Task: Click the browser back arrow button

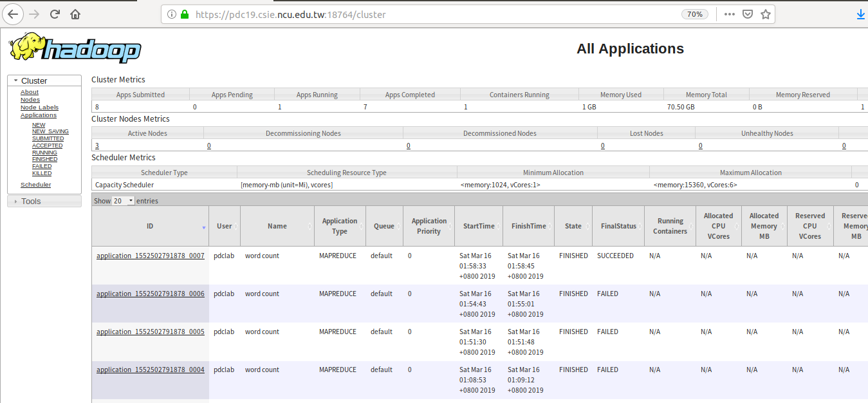Action: click(x=13, y=14)
